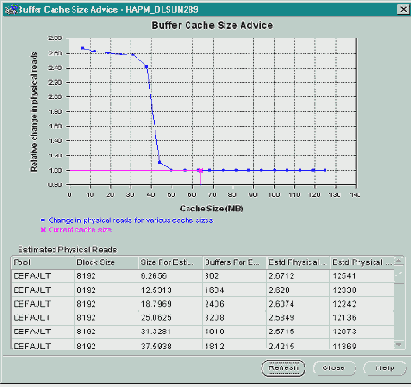Click first blue data point on graph

point(83,48)
